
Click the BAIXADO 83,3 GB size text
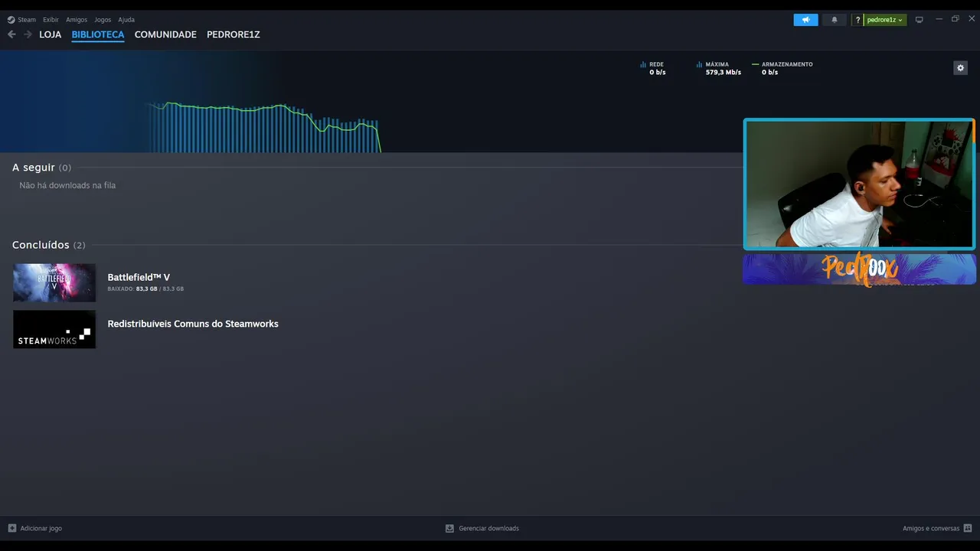pos(145,289)
